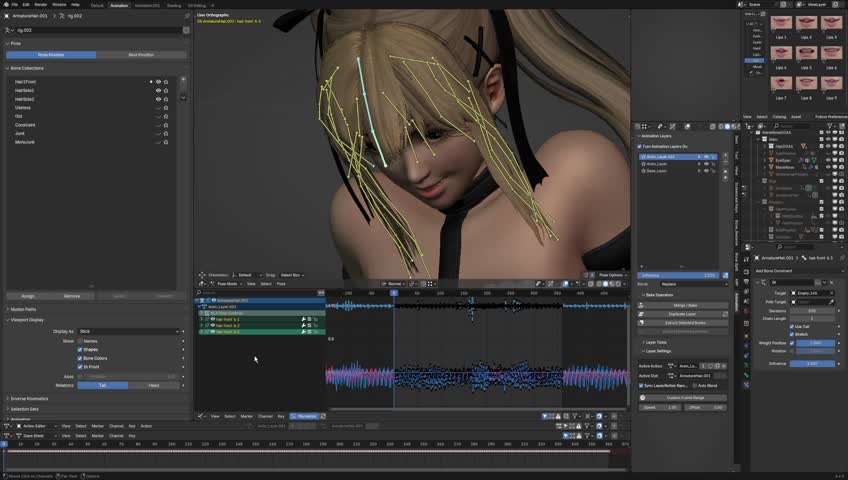The height and width of the screenshot is (480, 848).
Task: Click keyframe icon beside layer Influence slider
Action: [725, 276]
